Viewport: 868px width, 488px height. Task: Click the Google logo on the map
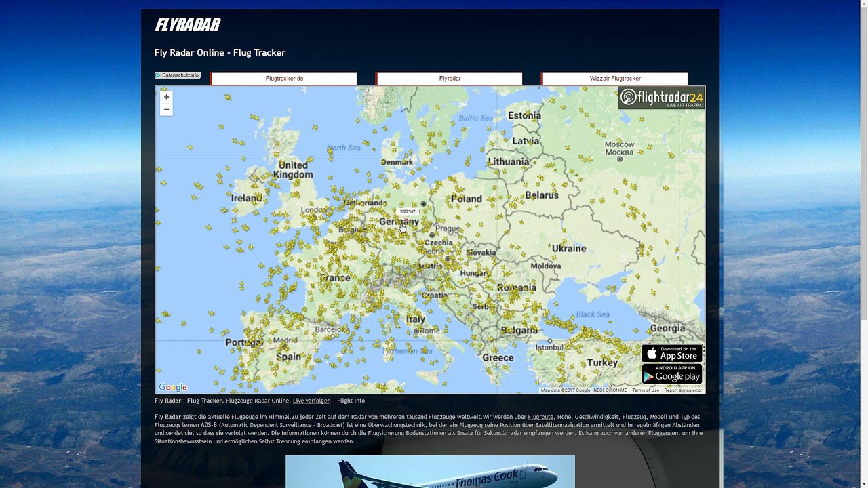pyautogui.click(x=173, y=388)
